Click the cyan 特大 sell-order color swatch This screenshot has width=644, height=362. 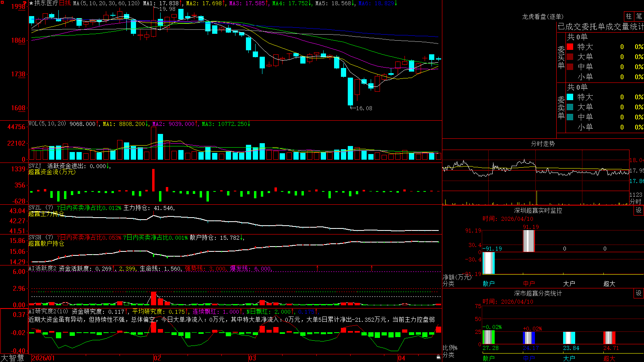click(x=570, y=97)
